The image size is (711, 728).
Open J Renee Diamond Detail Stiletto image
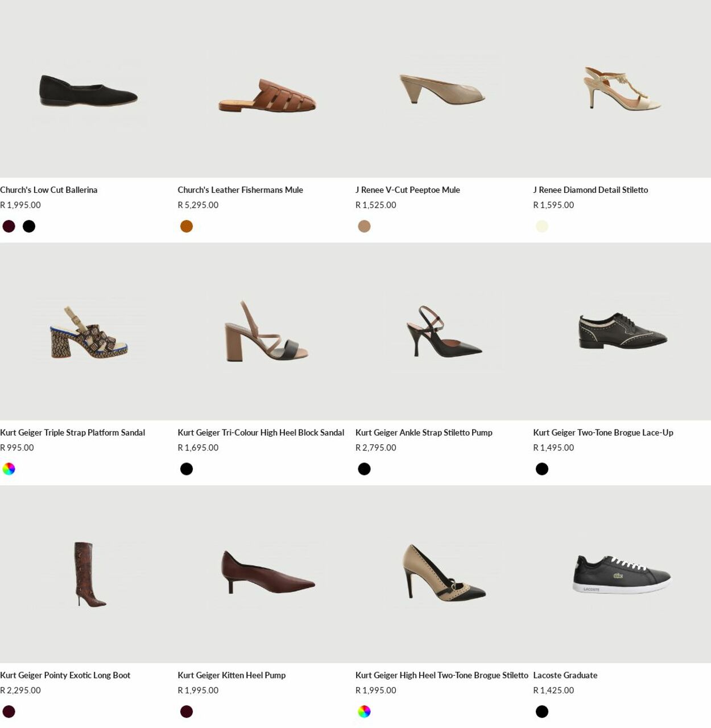click(622, 89)
